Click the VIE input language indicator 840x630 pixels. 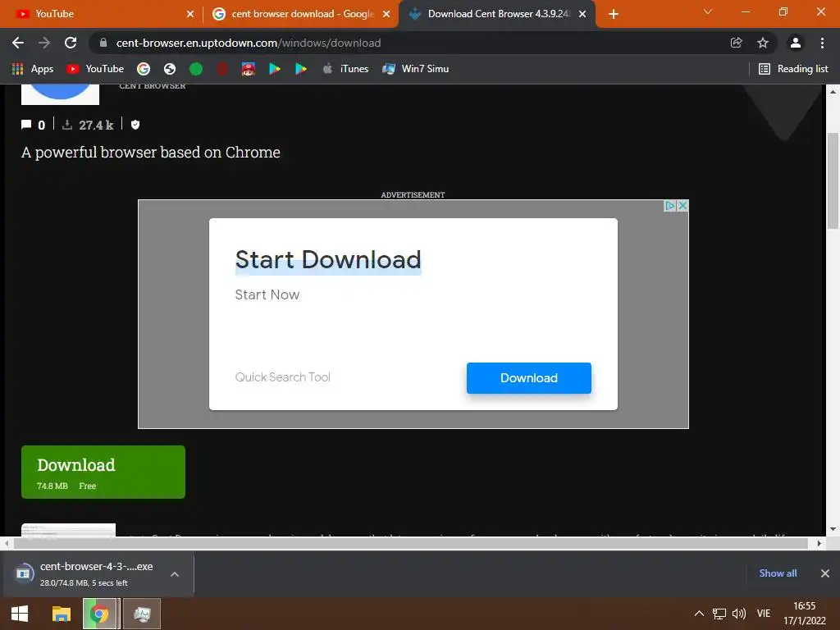[764, 614]
